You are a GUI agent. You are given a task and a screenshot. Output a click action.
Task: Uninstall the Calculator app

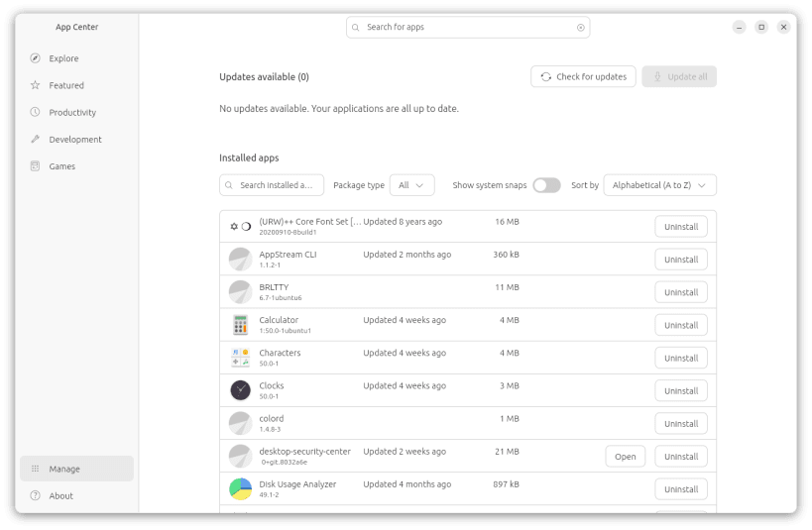681,325
